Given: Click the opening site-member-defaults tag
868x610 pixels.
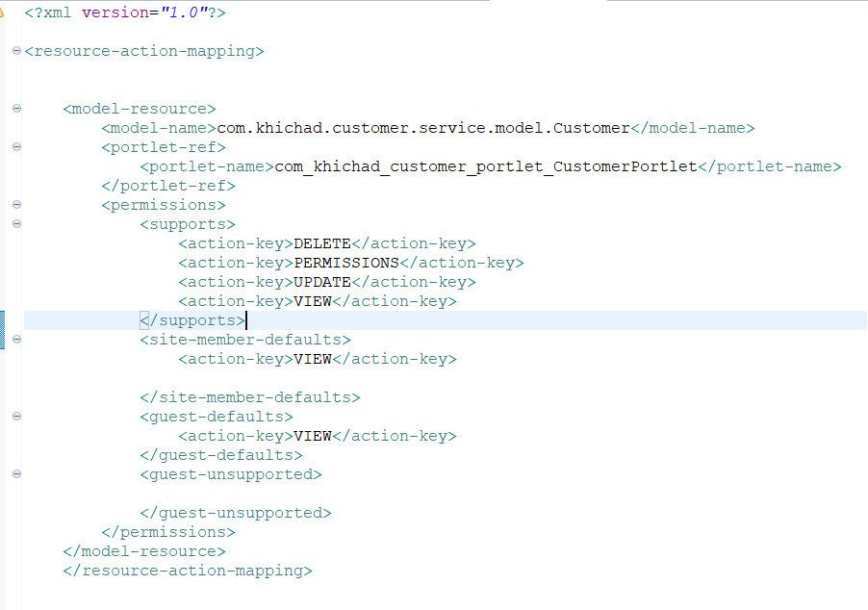Looking at the screenshot, I should [x=245, y=340].
